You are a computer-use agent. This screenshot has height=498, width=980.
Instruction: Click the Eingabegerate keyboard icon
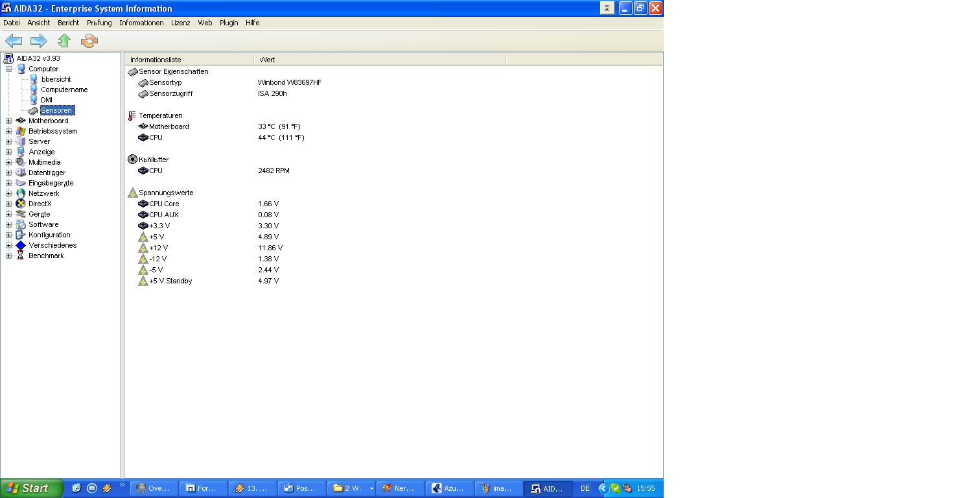click(x=21, y=183)
